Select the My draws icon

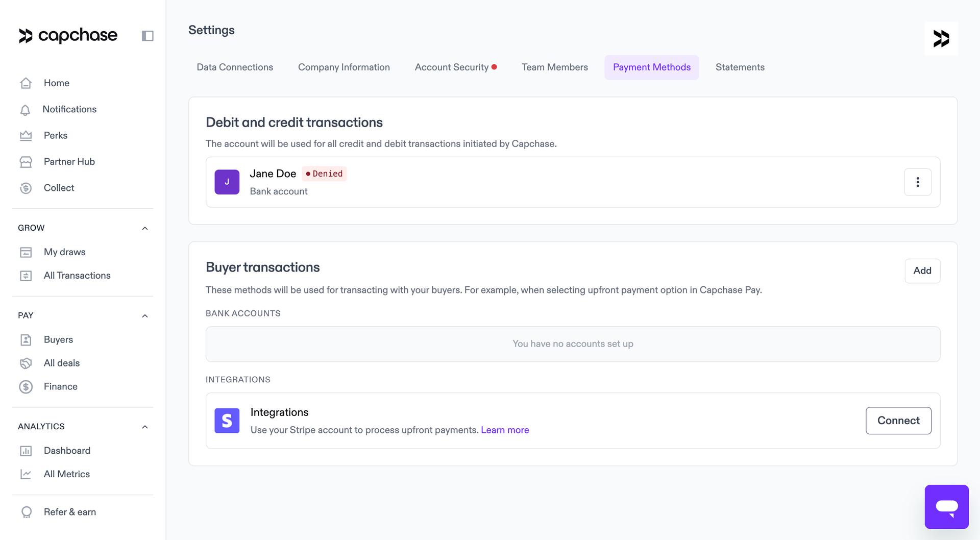point(26,252)
